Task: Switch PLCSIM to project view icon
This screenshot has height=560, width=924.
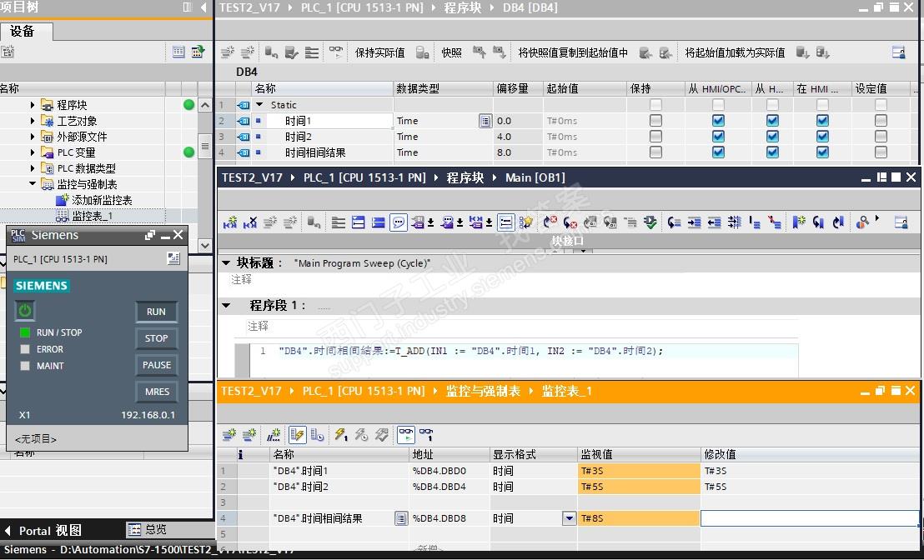Action: click(x=173, y=258)
